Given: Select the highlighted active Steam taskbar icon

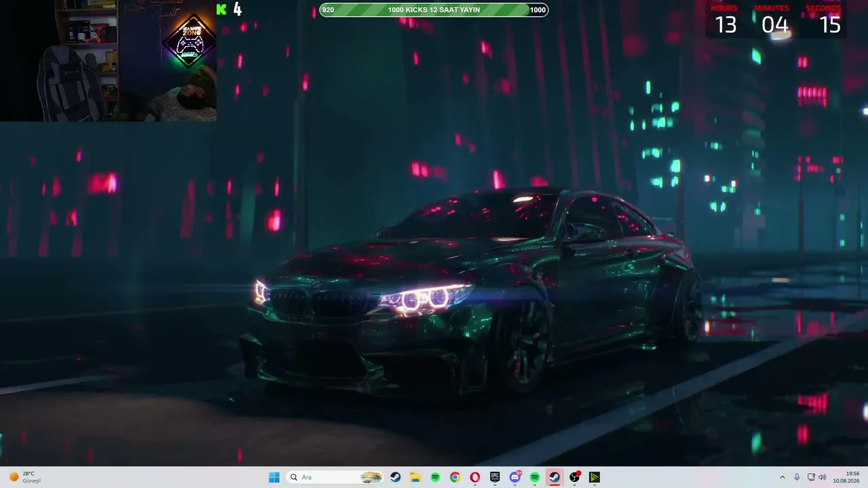Looking at the screenshot, I should point(555,477).
